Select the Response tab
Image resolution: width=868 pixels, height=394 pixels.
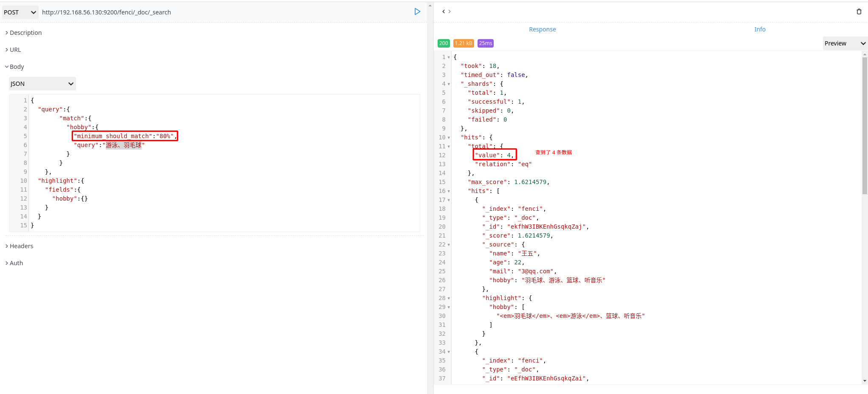point(542,29)
